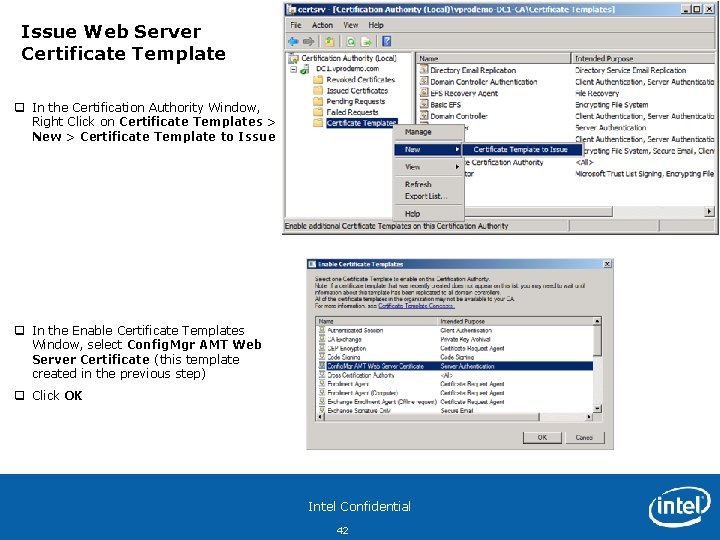The image size is (720, 540).
Task: Click the Intel logo on the slide
Action: [x=681, y=507]
